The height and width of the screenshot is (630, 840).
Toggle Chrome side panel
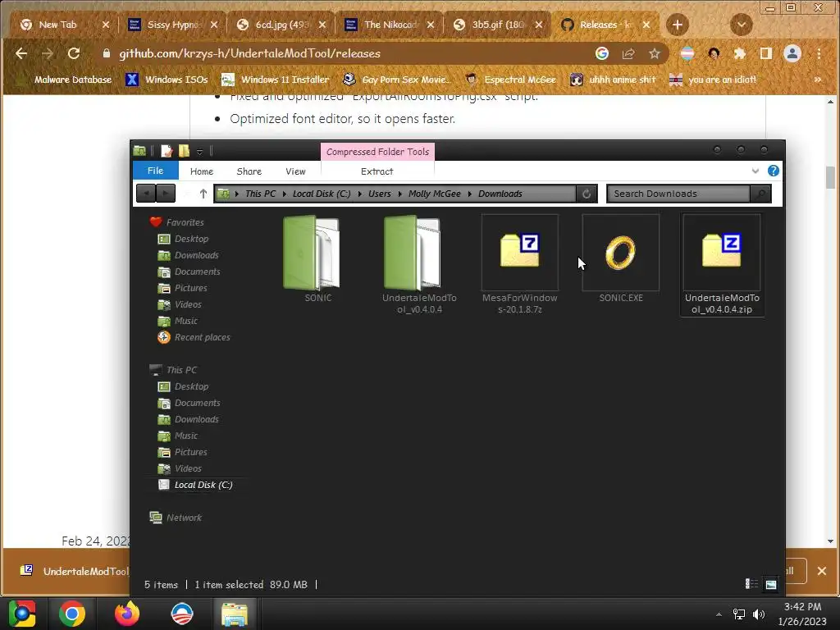[x=766, y=53]
